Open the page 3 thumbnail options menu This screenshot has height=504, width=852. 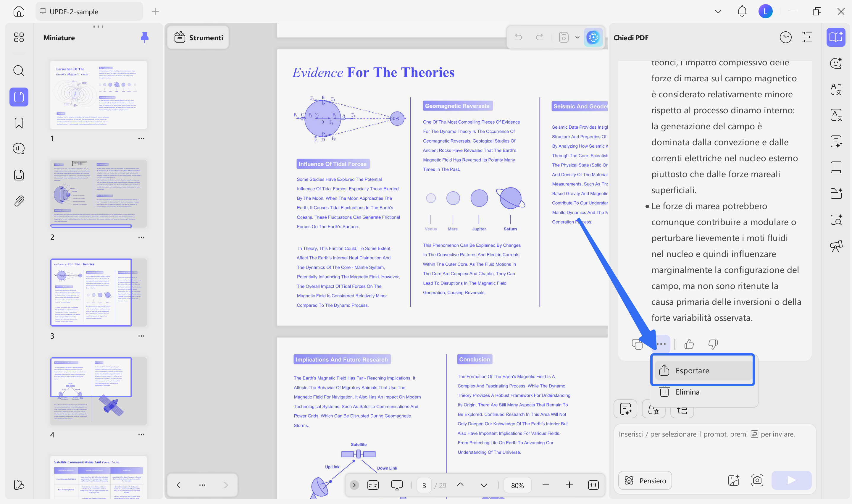tap(141, 336)
